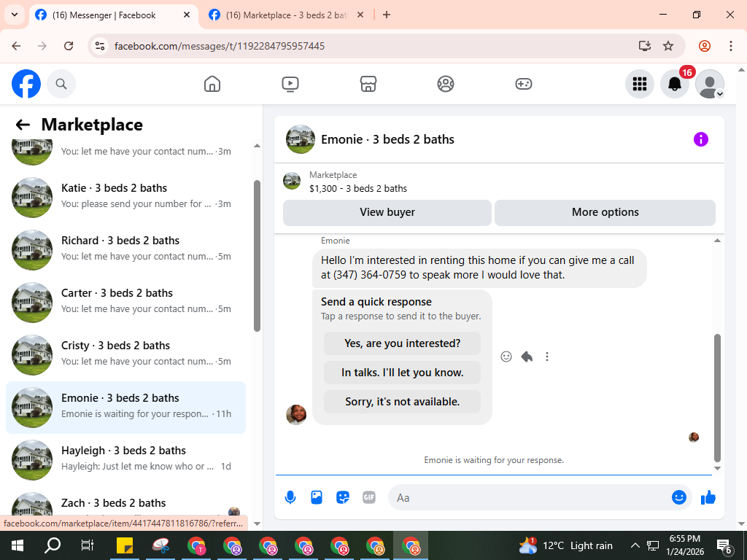Go to the Home feed icon
Screen dimensions: 747x560
212,84
